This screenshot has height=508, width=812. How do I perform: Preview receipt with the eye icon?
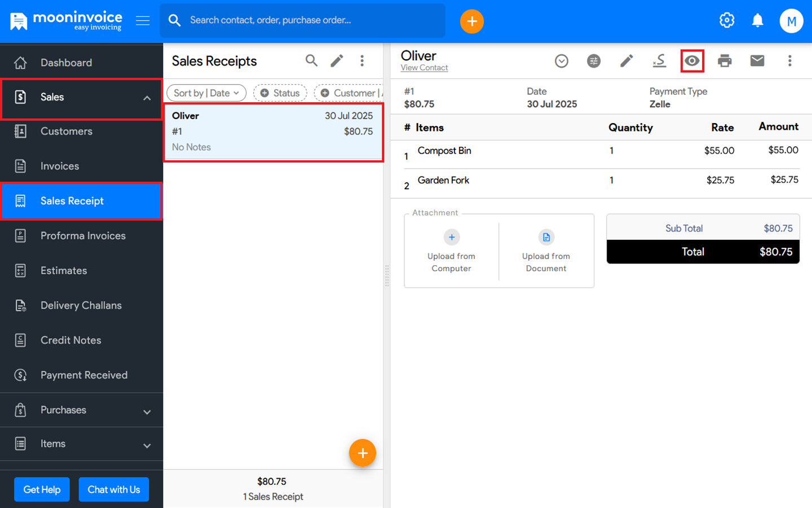tap(692, 61)
